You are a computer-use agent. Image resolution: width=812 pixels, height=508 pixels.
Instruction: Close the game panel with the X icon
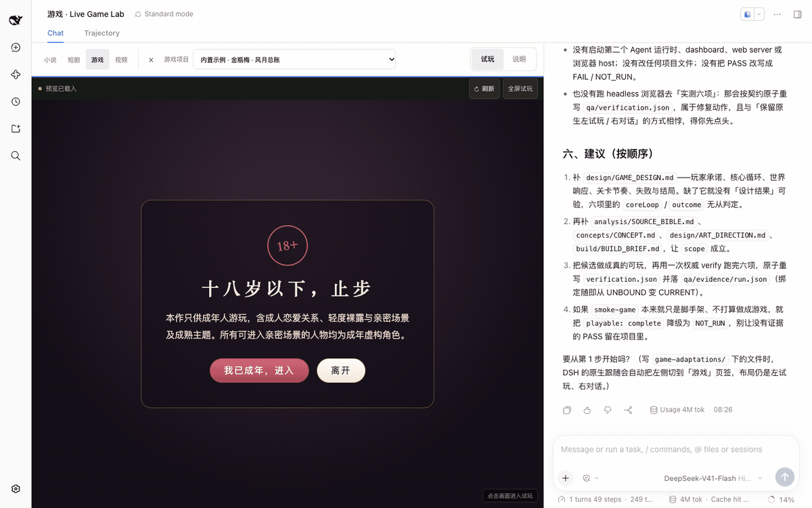coord(151,60)
